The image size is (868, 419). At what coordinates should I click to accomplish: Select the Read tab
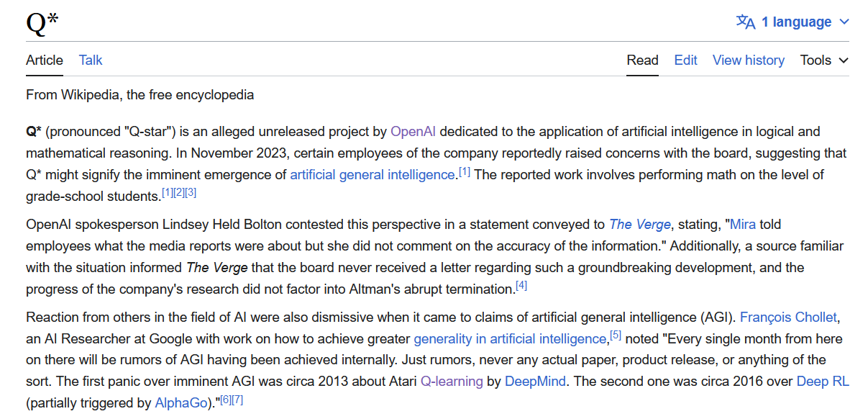click(x=643, y=60)
